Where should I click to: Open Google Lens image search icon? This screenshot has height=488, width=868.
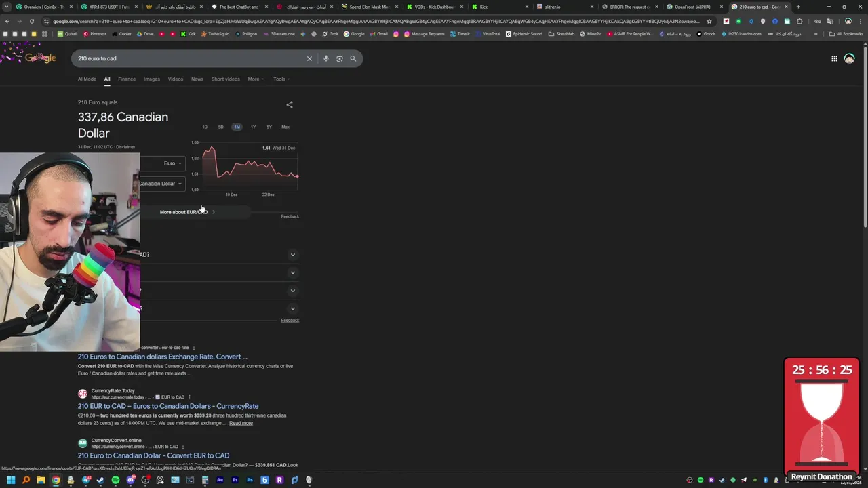(340, 58)
